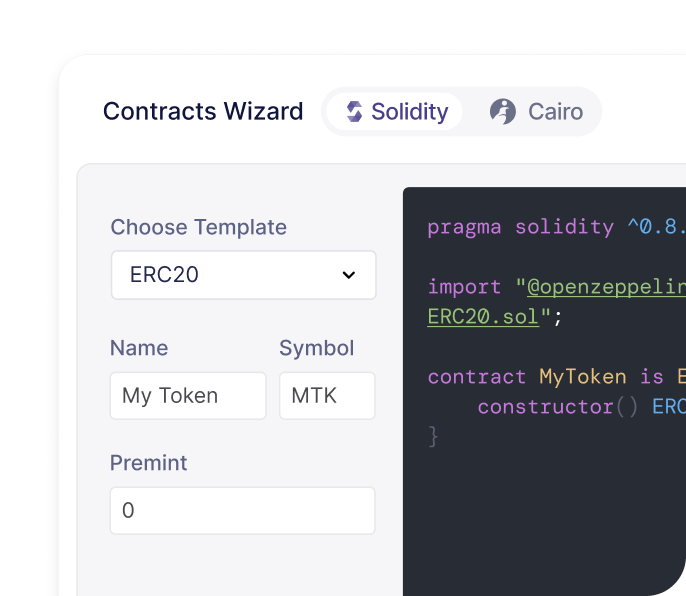This screenshot has width=686, height=596.
Task: Click the Symbol field containing MTK
Action: click(x=327, y=396)
